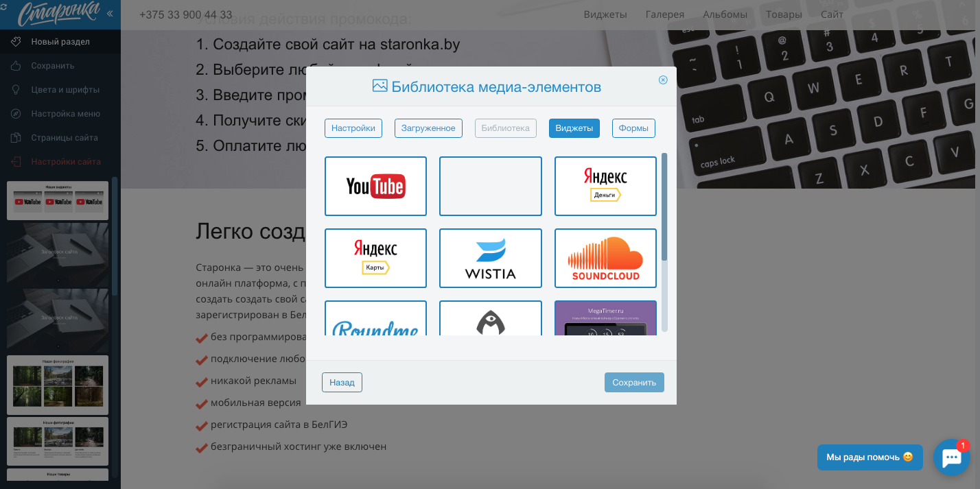Select the Яндекс Деньги widget tile
This screenshot has height=489, width=980.
(x=605, y=186)
